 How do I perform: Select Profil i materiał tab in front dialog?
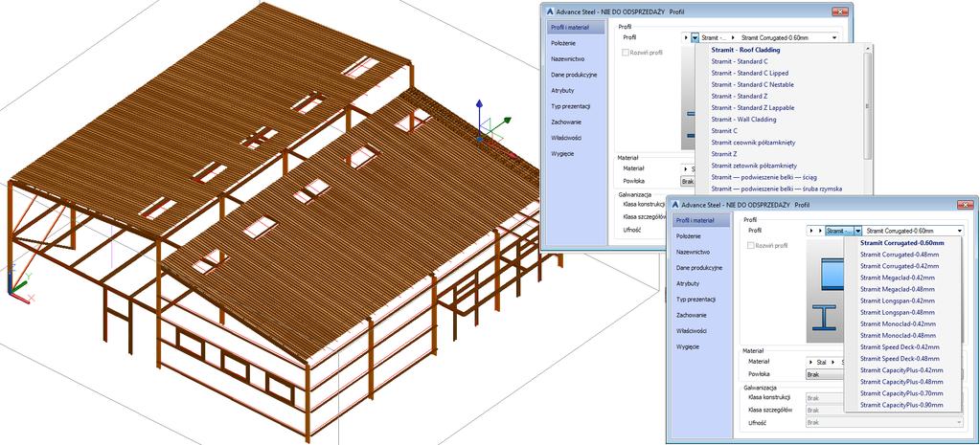700,221
